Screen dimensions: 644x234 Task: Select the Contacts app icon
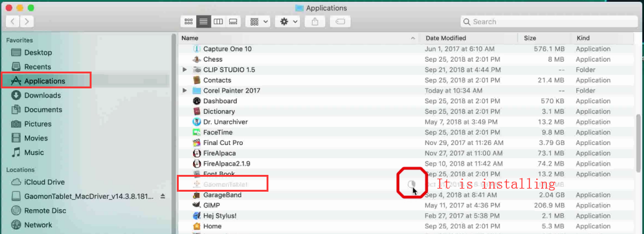[196, 80]
